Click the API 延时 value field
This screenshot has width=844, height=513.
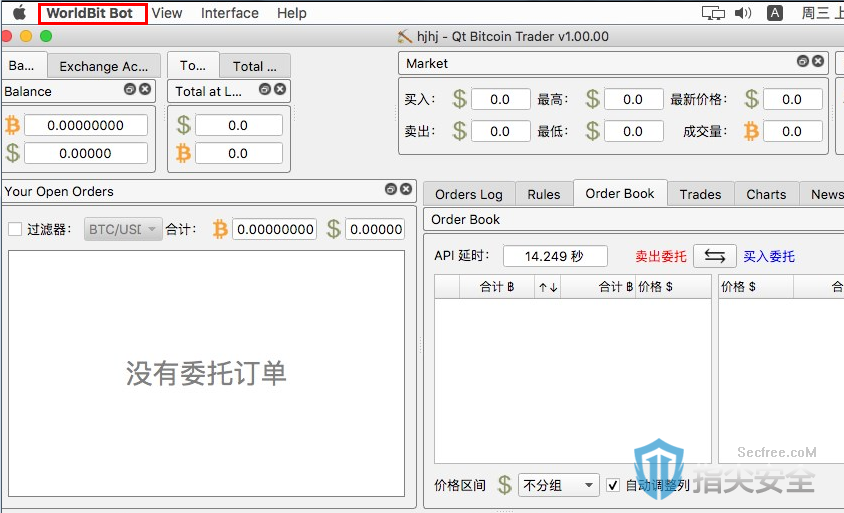(555, 256)
